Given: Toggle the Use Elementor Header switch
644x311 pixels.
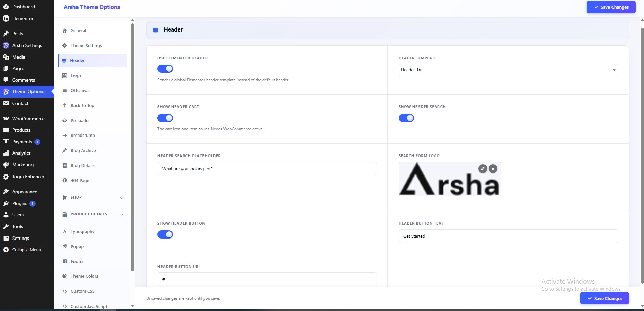Looking at the screenshot, I should point(165,69).
